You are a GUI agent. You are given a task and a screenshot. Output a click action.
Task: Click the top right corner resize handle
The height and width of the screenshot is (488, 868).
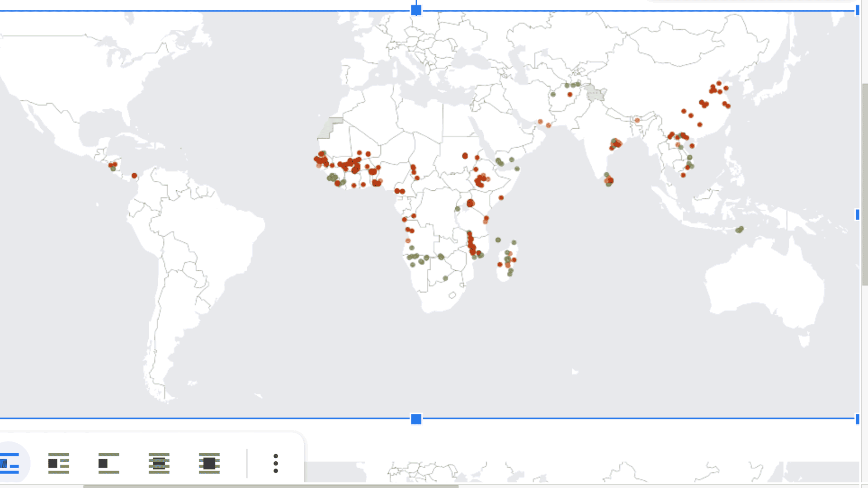pos(857,10)
